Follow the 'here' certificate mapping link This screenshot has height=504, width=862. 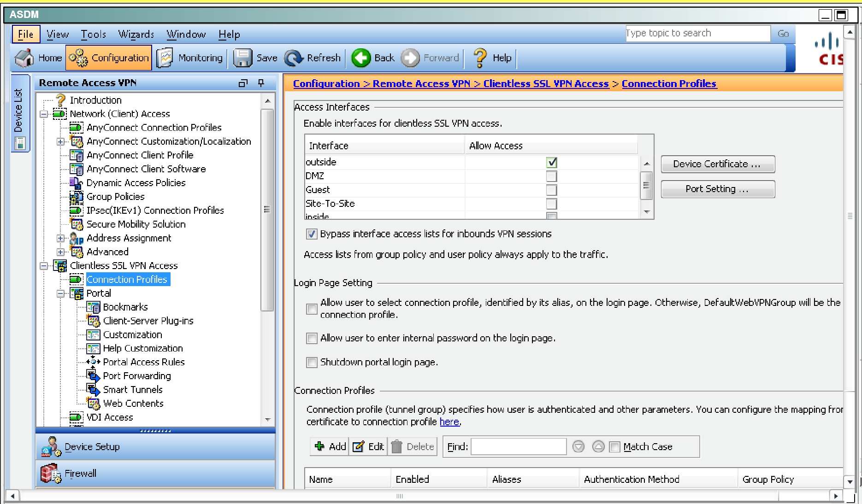coord(449,422)
